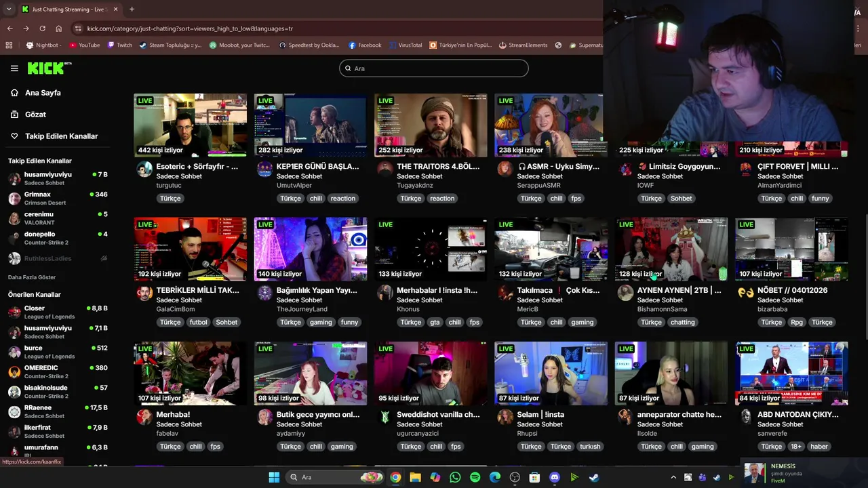Open StreamElements bookmark
This screenshot has width=868, height=488.
coord(523,45)
